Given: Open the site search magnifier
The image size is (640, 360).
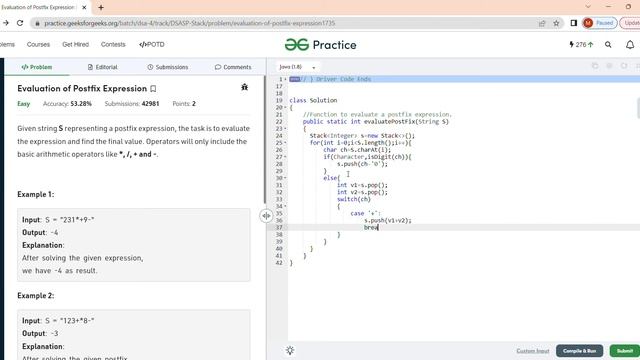Looking at the screenshot, I should (608, 45).
